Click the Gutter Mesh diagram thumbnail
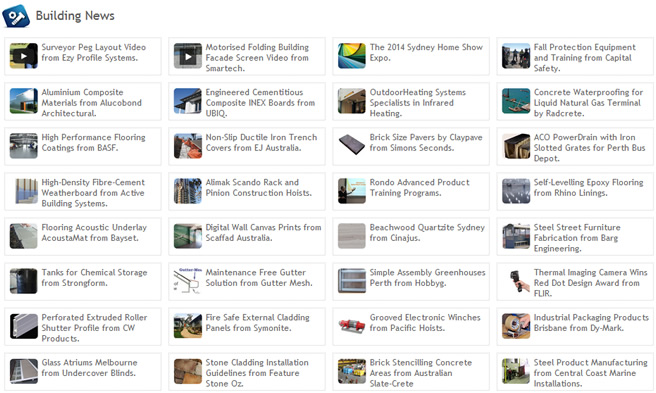 188,281
